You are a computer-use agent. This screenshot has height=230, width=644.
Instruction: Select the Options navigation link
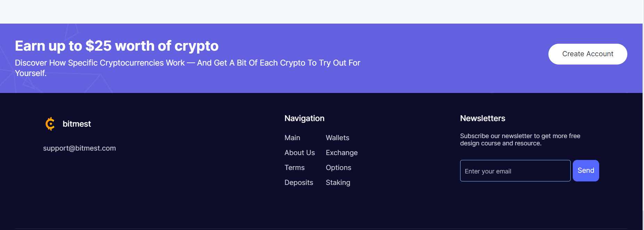click(338, 168)
